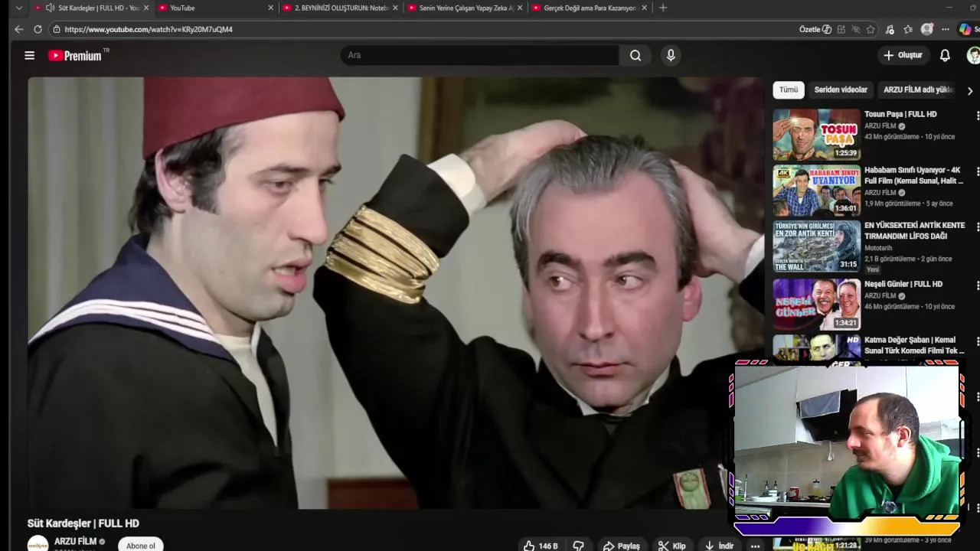Subscribe with the 'Abone ol' button
Image resolution: width=980 pixels, height=551 pixels.
coord(141,545)
